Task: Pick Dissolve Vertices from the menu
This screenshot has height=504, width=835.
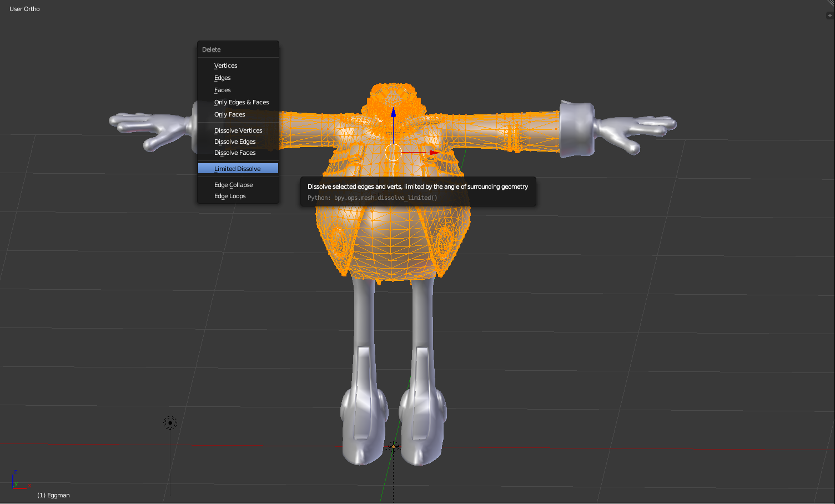Action: pos(238,130)
